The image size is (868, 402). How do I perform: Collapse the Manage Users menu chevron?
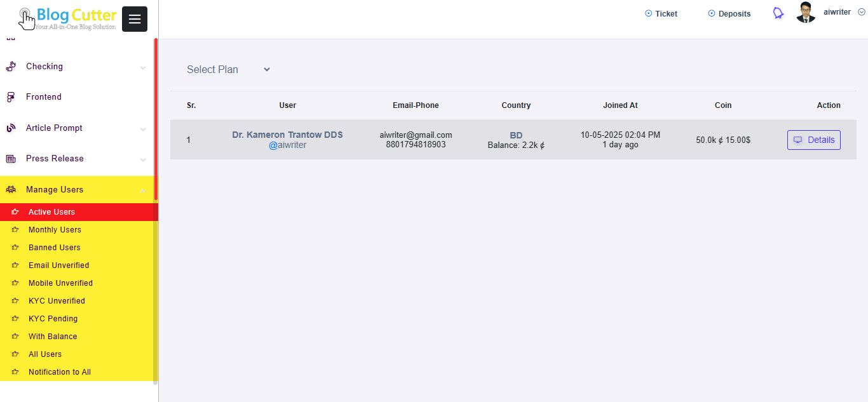143,191
